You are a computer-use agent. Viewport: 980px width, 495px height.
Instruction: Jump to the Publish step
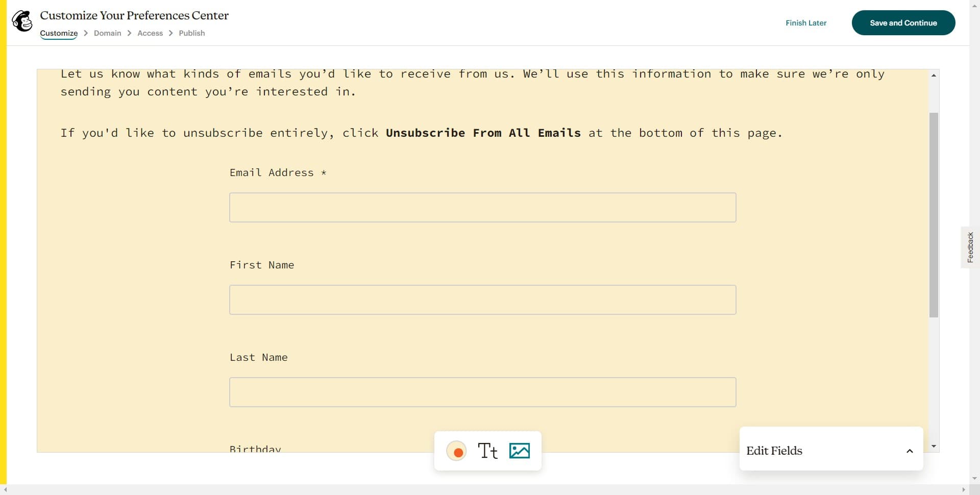pyautogui.click(x=192, y=33)
